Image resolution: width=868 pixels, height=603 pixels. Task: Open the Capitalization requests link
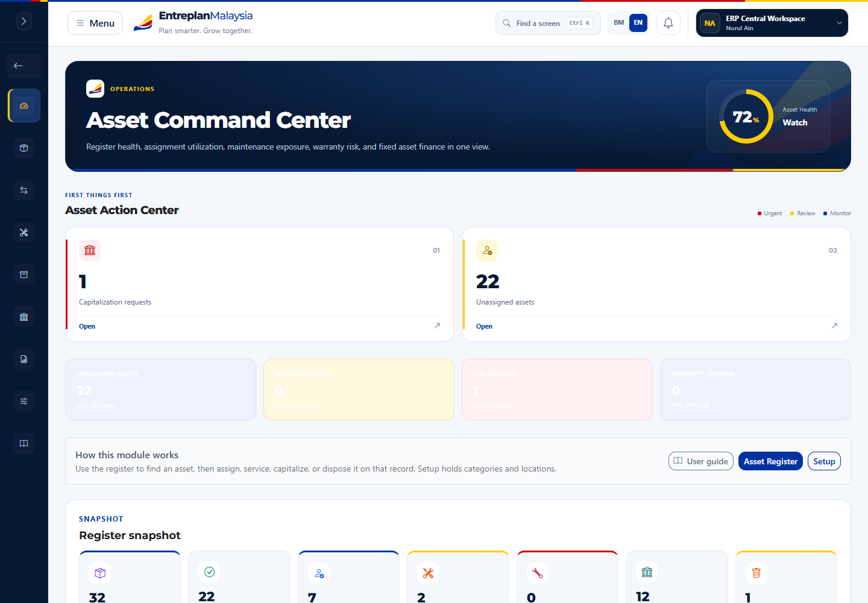[x=87, y=326]
